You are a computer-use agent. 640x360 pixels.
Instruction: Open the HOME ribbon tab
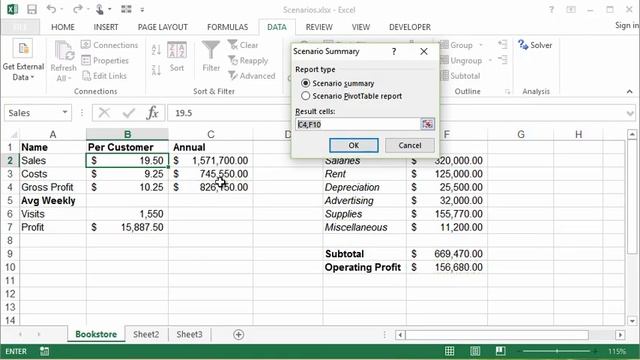click(x=63, y=27)
